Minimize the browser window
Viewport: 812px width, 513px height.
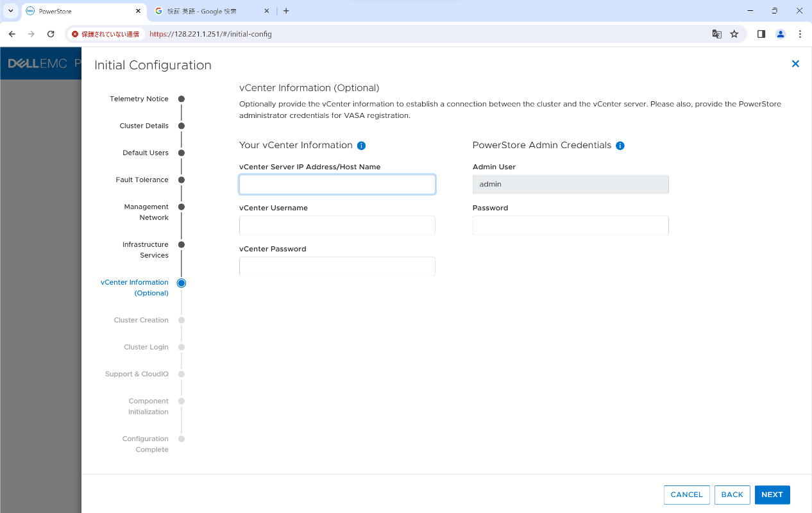(x=750, y=11)
